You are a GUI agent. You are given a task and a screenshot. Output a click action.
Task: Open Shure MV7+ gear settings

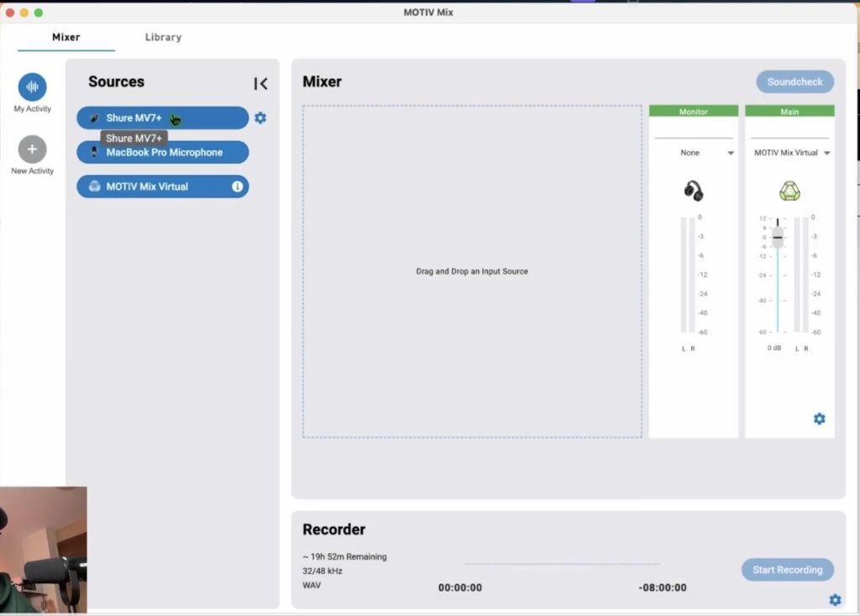[260, 118]
